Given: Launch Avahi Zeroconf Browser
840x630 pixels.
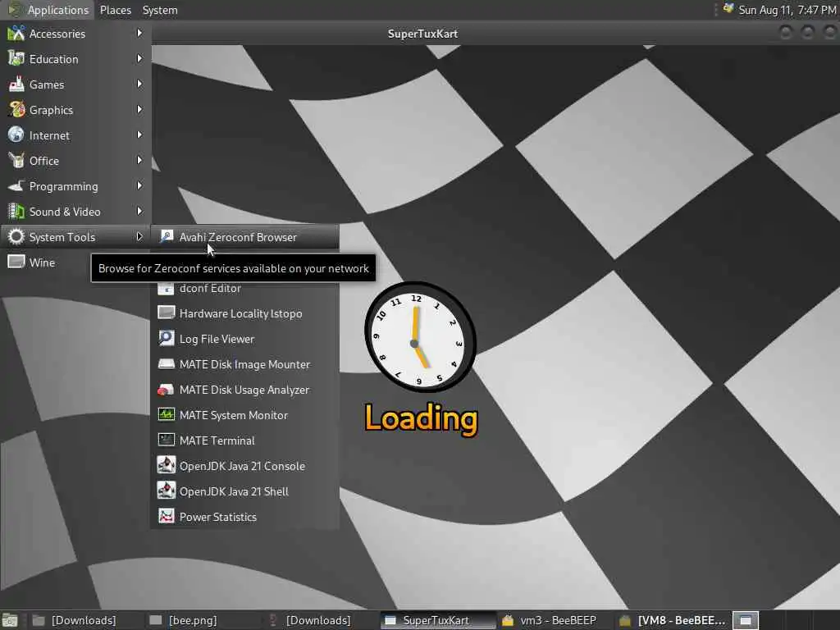Looking at the screenshot, I should (x=245, y=237).
